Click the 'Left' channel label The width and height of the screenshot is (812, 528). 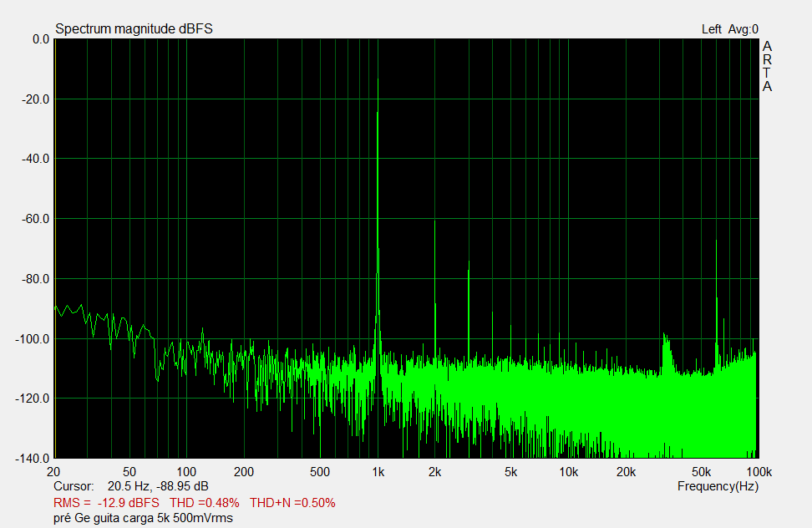click(x=711, y=29)
